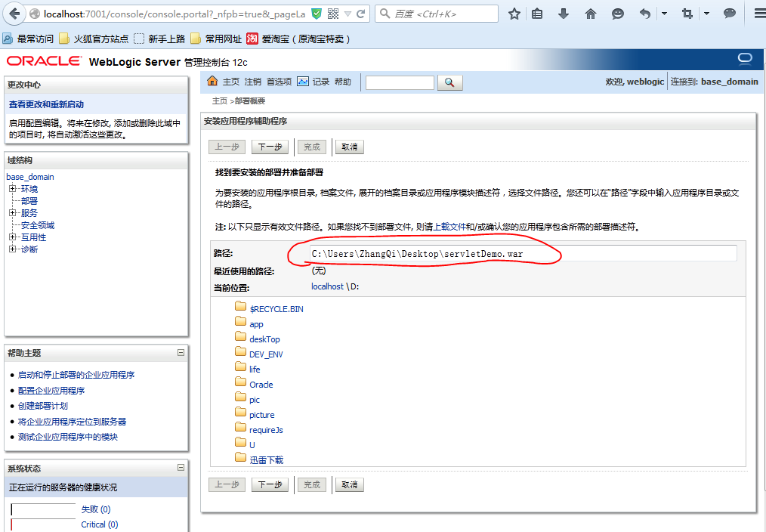Click the folder icon next to $RECYCLE.BIN
This screenshot has width=766, height=532.
click(240, 306)
